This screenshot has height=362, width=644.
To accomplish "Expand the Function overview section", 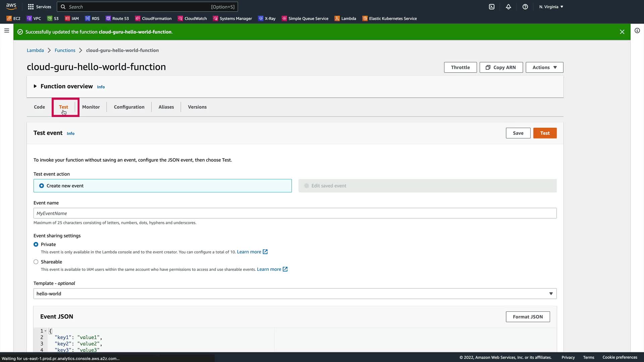I will click(x=35, y=86).
